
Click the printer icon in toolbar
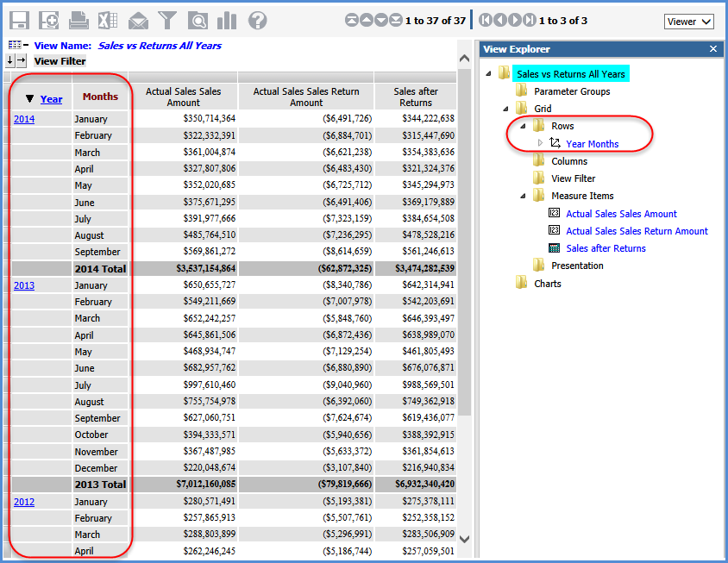tap(78, 21)
